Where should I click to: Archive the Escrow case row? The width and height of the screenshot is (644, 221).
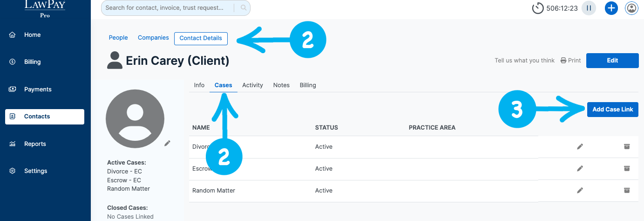click(627, 169)
